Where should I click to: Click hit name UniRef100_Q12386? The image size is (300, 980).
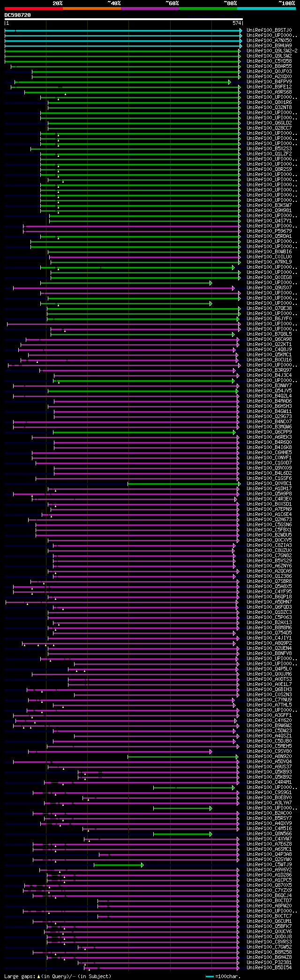pyautogui.click(x=269, y=576)
